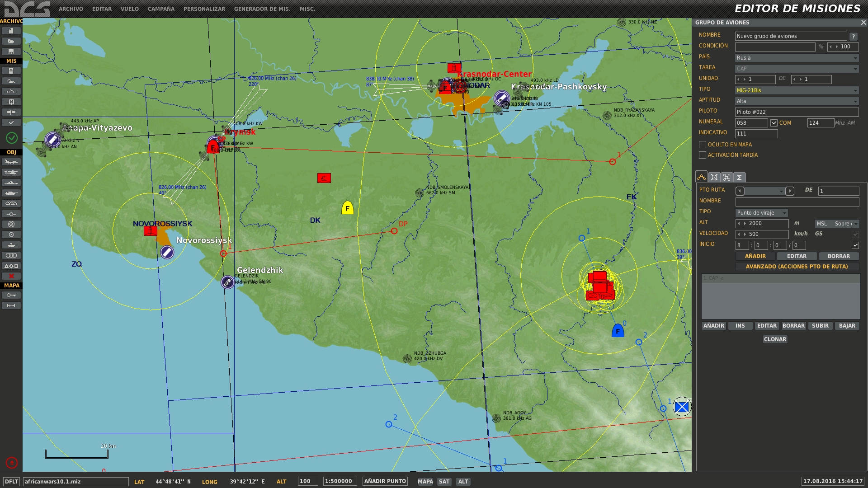Click the AÑADIR PUNTO status bar button
Image resolution: width=868 pixels, height=488 pixels.
coord(385,481)
